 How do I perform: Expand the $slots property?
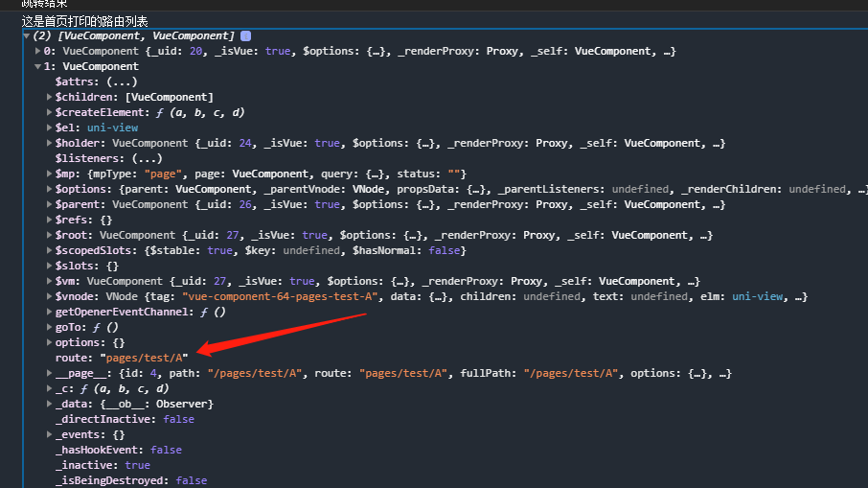pos(49,266)
